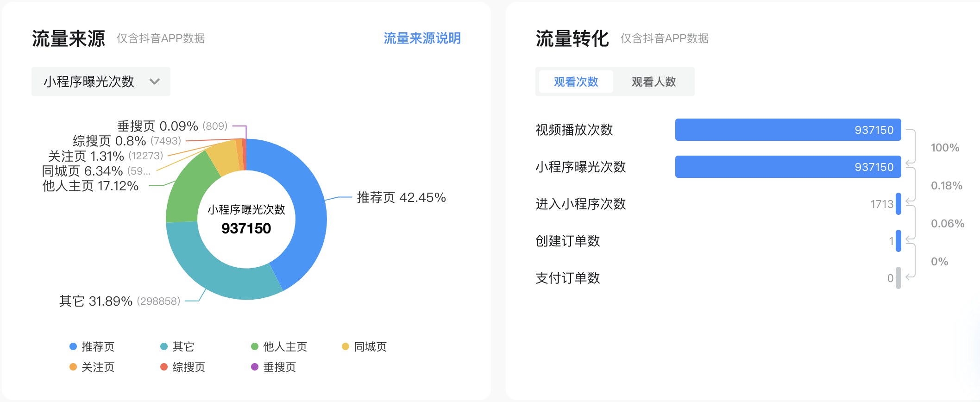Click the 同城页 yellow legend dot

click(346, 346)
